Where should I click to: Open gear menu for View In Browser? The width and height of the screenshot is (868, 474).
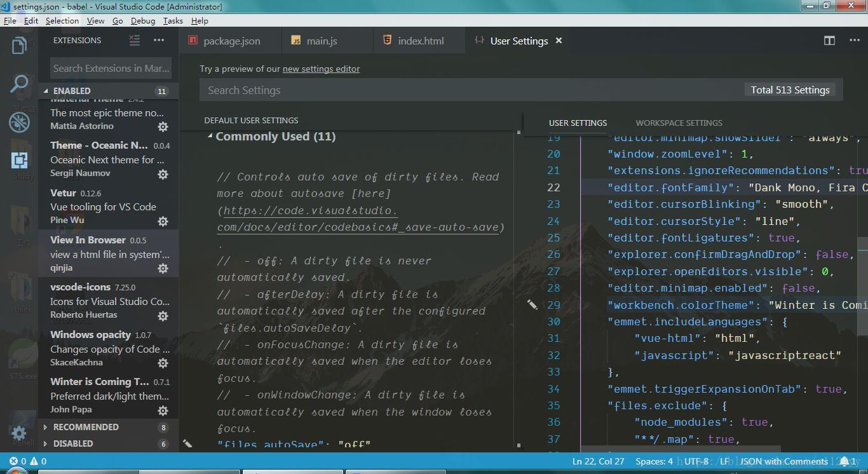(163, 268)
